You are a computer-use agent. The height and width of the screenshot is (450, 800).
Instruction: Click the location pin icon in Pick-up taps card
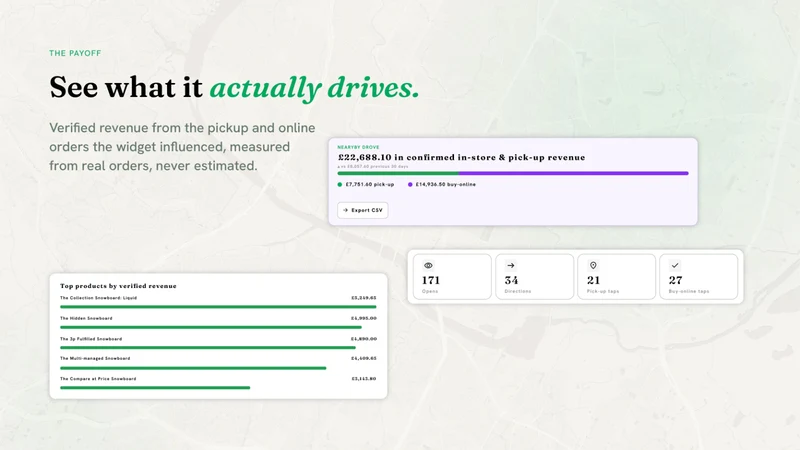pyautogui.click(x=593, y=265)
